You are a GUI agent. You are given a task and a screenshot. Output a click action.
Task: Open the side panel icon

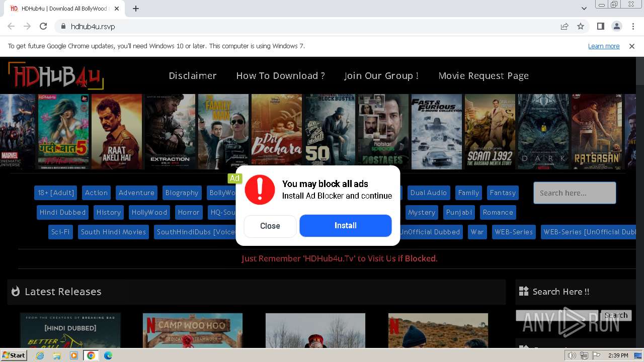[x=600, y=26]
